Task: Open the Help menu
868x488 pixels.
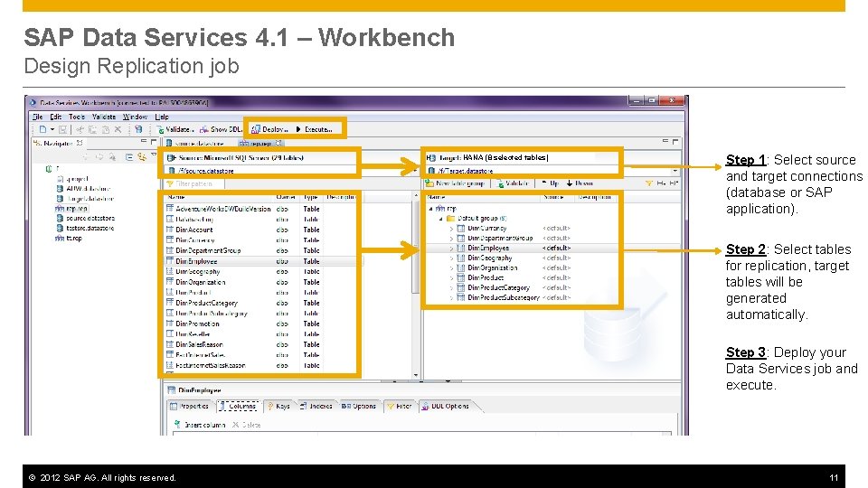Action: point(162,117)
